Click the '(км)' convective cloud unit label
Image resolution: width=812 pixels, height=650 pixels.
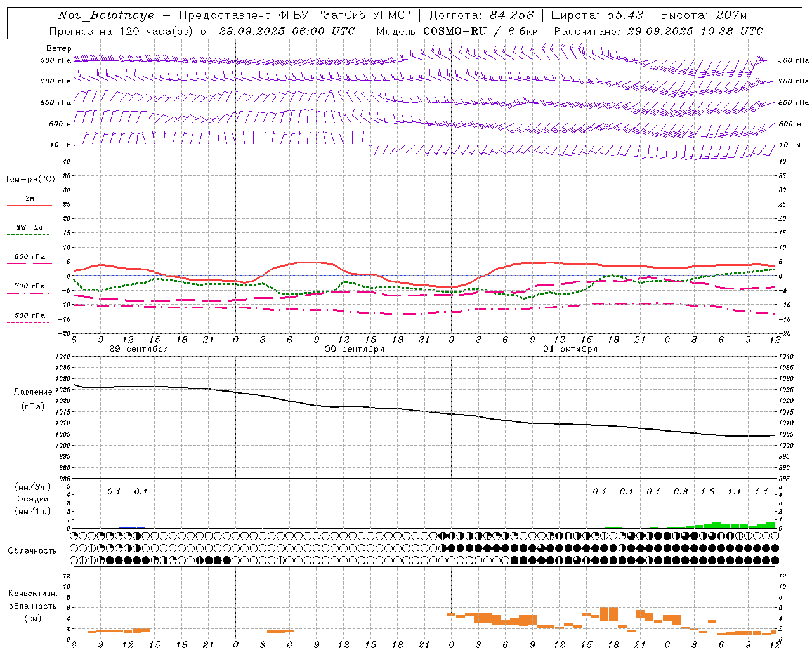point(32,618)
